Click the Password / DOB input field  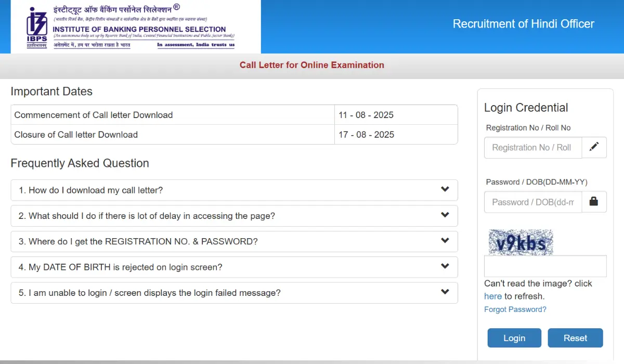pos(532,202)
